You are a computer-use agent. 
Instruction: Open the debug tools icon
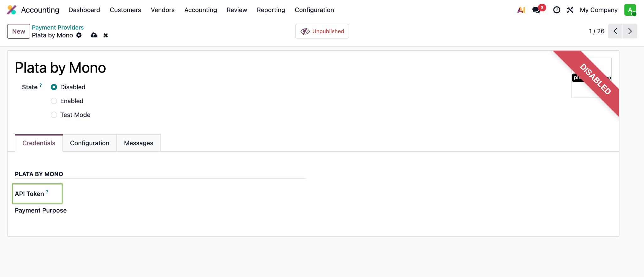pyautogui.click(x=570, y=10)
